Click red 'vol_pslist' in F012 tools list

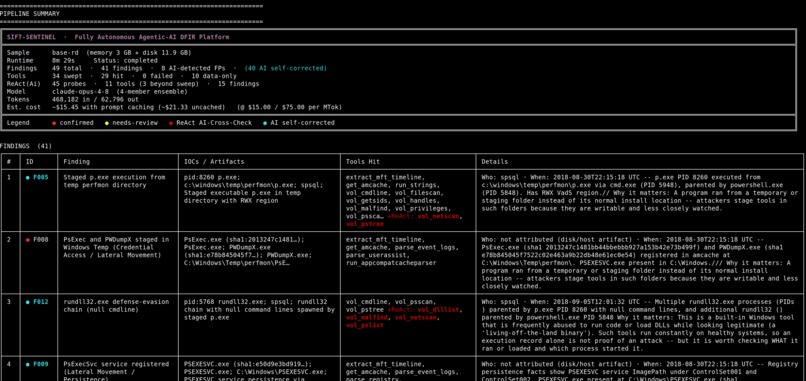click(365, 325)
